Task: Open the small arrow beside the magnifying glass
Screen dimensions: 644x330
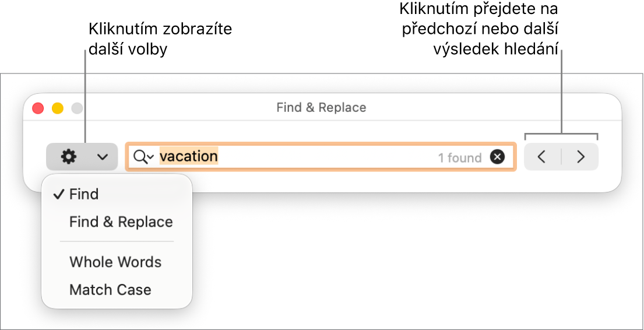Action: point(150,157)
